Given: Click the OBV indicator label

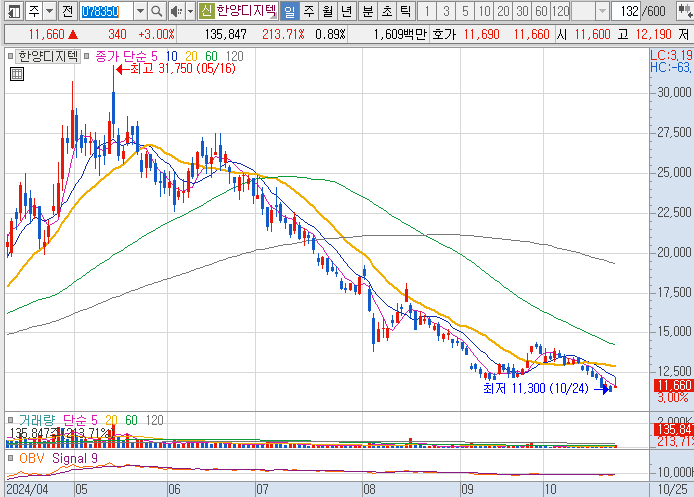Looking at the screenshot, I should pos(32,458).
